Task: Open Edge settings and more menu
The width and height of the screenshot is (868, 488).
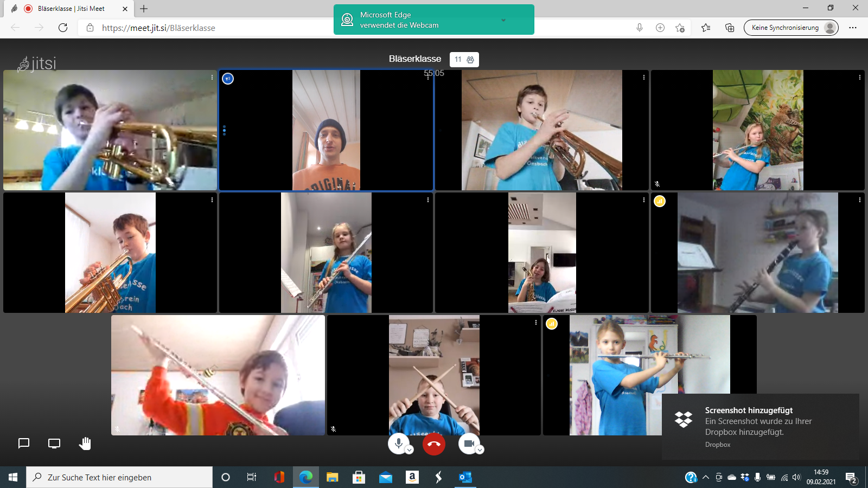Action: [x=853, y=28]
